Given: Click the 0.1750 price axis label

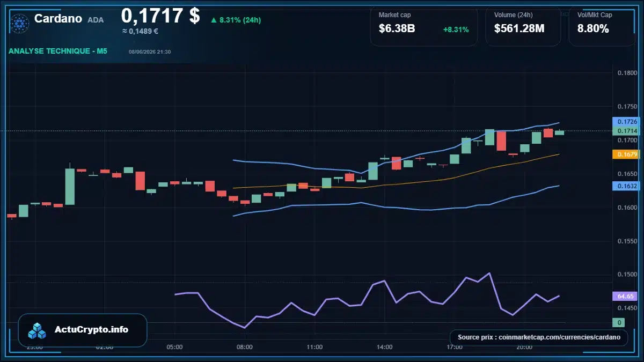Looking at the screenshot, I should pyautogui.click(x=627, y=107).
